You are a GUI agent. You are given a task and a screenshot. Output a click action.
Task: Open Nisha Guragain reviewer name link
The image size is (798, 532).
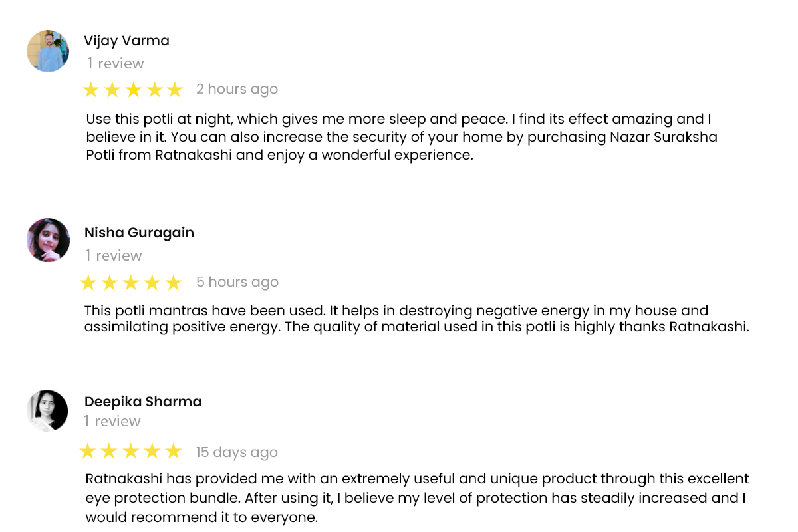139,233
